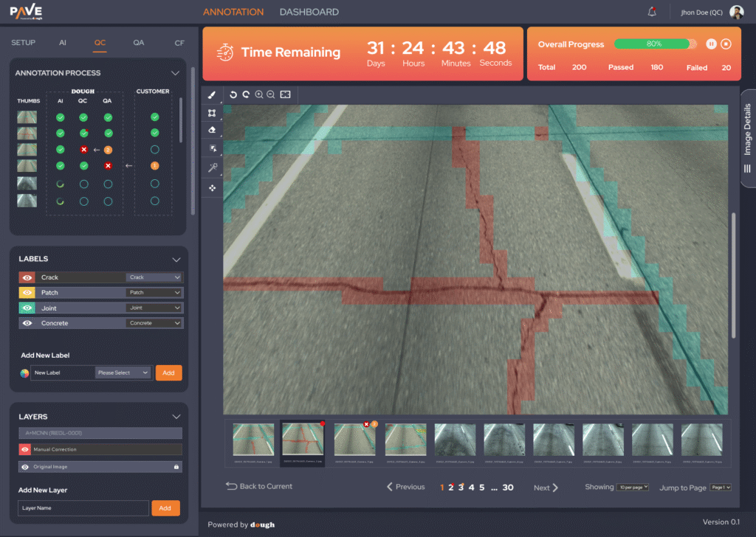Undo with the counter-clockwise arrow icon
756x537 pixels.
click(x=233, y=94)
